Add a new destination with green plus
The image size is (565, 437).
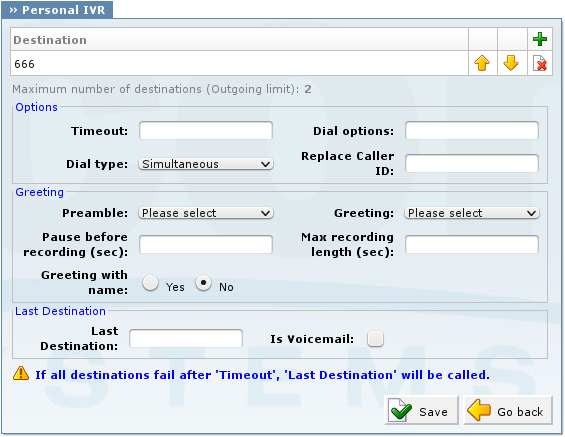(x=539, y=39)
